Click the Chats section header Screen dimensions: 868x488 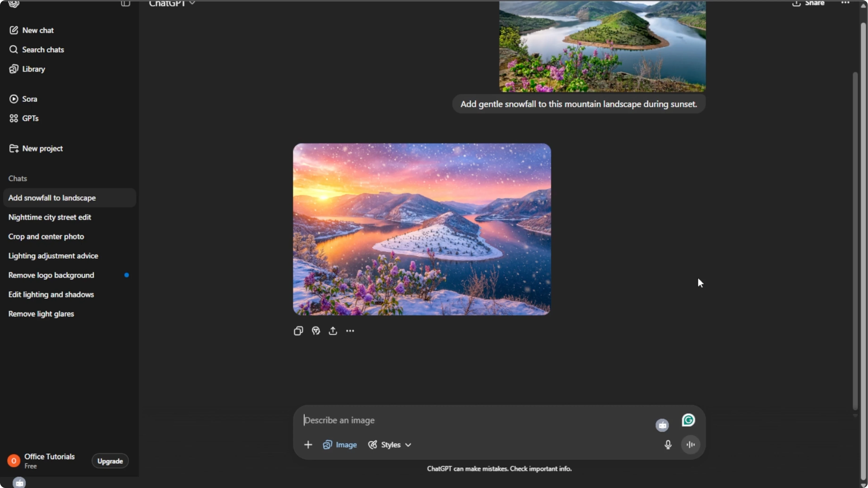click(17, 178)
